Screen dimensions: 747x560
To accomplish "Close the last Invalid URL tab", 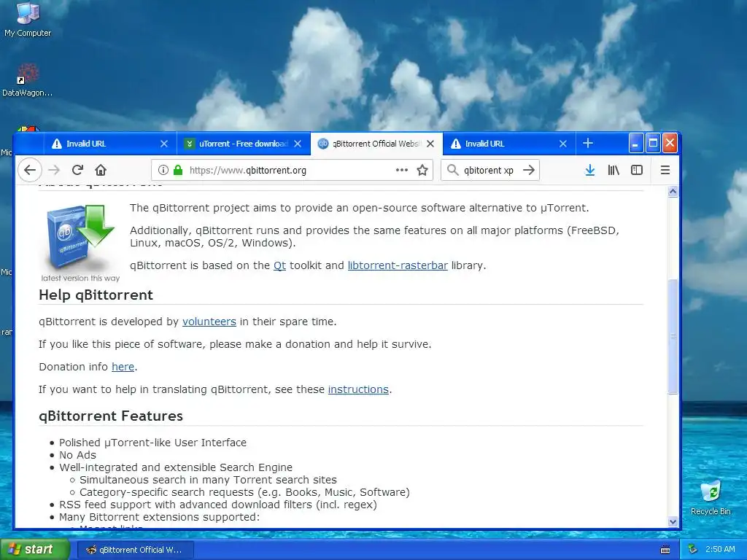I will click(562, 144).
